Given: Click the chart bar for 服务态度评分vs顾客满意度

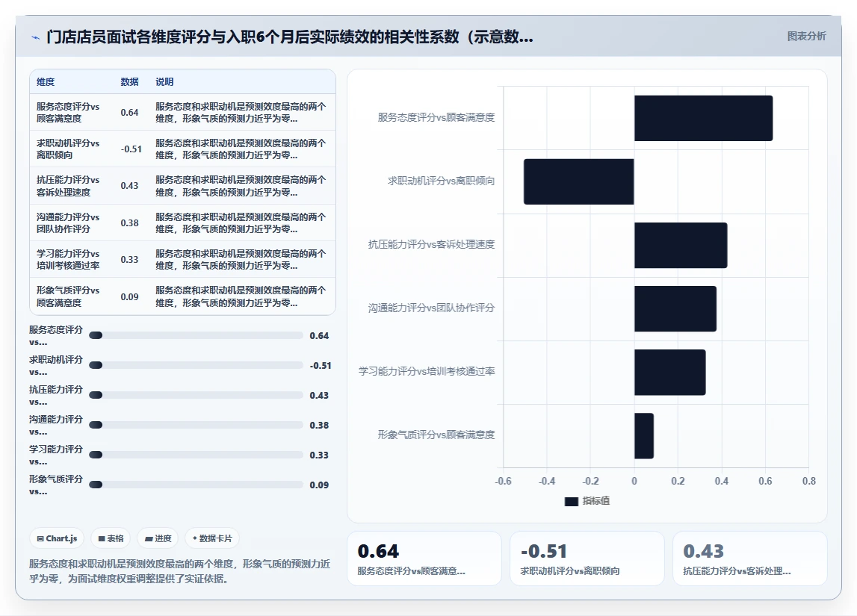Looking at the screenshot, I should click(703, 118).
